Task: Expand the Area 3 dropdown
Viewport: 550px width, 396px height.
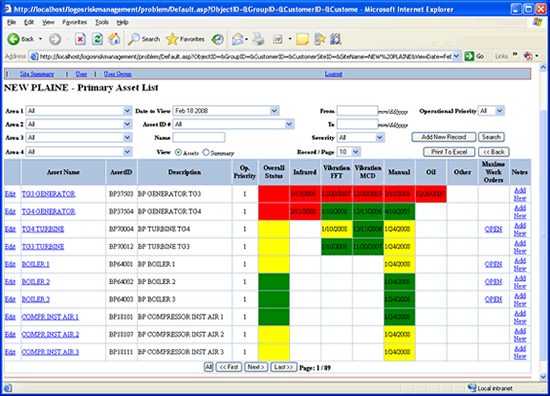Action: tap(127, 137)
